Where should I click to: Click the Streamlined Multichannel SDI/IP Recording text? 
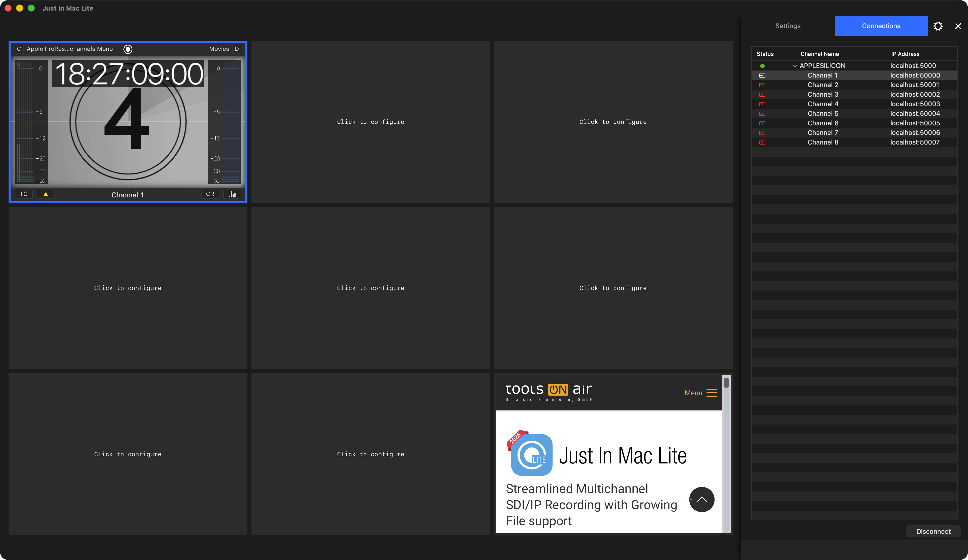(591, 505)
